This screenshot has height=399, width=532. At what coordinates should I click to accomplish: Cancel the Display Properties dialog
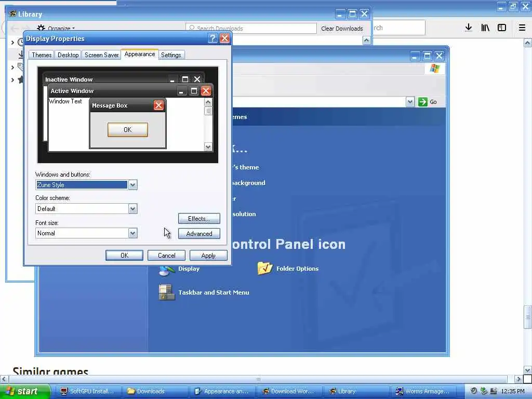166,256
